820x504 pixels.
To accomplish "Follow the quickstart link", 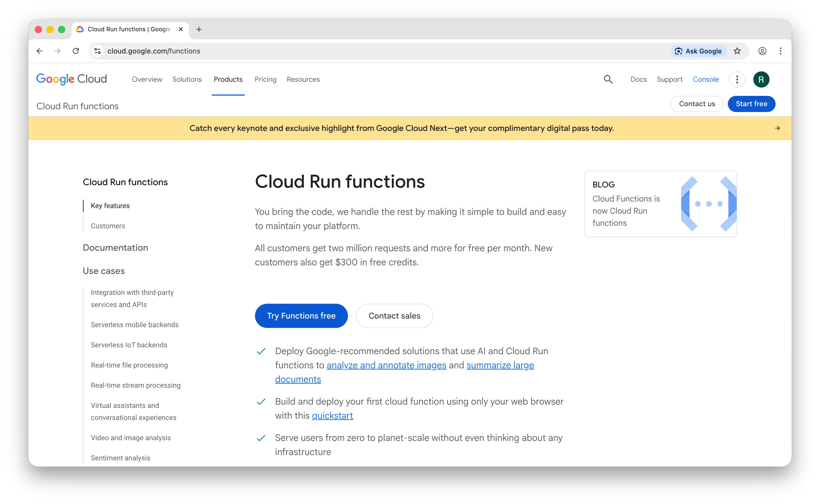I will click(332, 415).
